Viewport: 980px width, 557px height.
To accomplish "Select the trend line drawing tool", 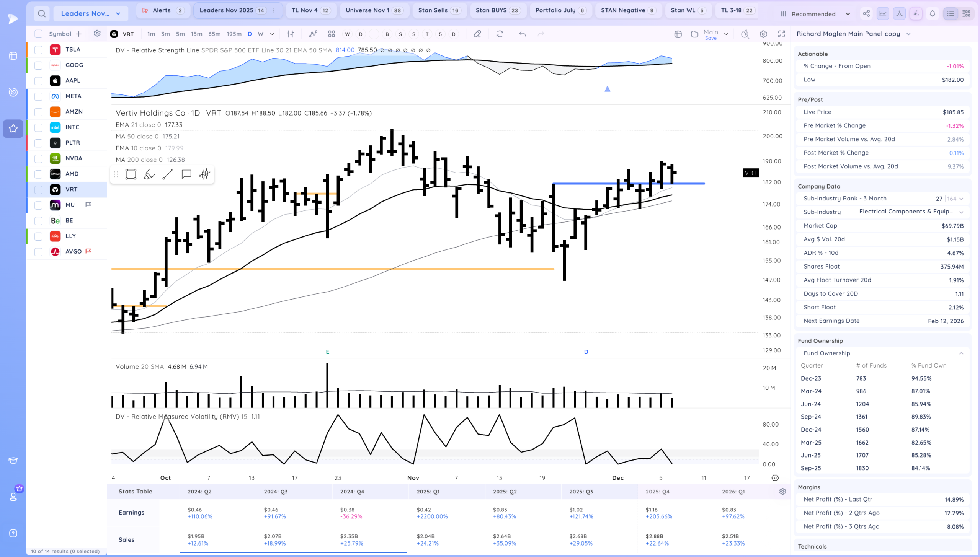I will [x=168, y=174].
